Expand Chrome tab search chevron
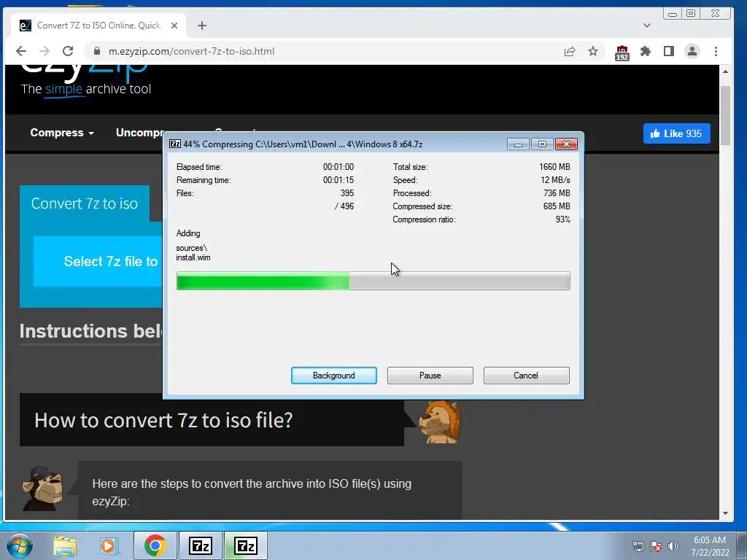Image resolution: width=747 pixels, height=560 pixels. point(646,26)
